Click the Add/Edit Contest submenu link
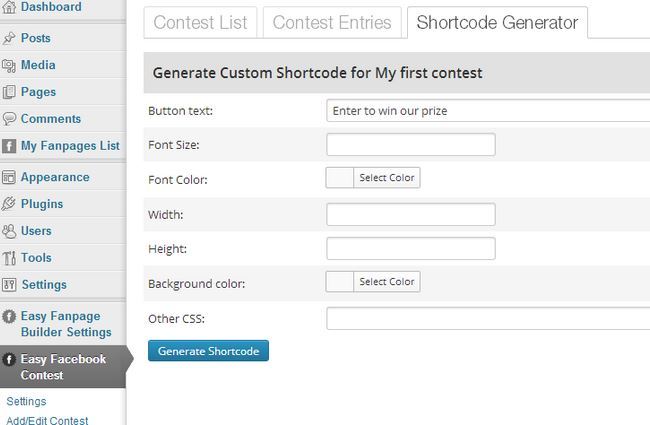The width and height of the screenshot is (650, 425). (47, 420)
